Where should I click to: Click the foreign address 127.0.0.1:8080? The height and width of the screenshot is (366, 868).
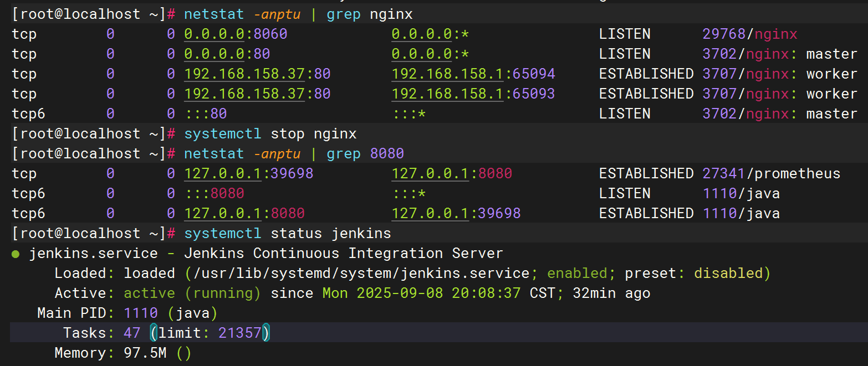point(452,174)
